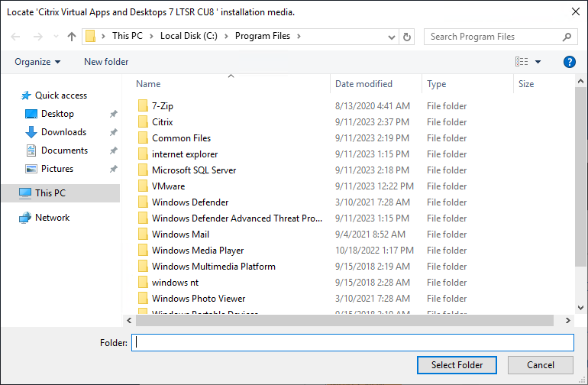This screenshot has height=385, width=588.
Task: Select the Windows Multimedia Platform folder
Action: [213, 267]
